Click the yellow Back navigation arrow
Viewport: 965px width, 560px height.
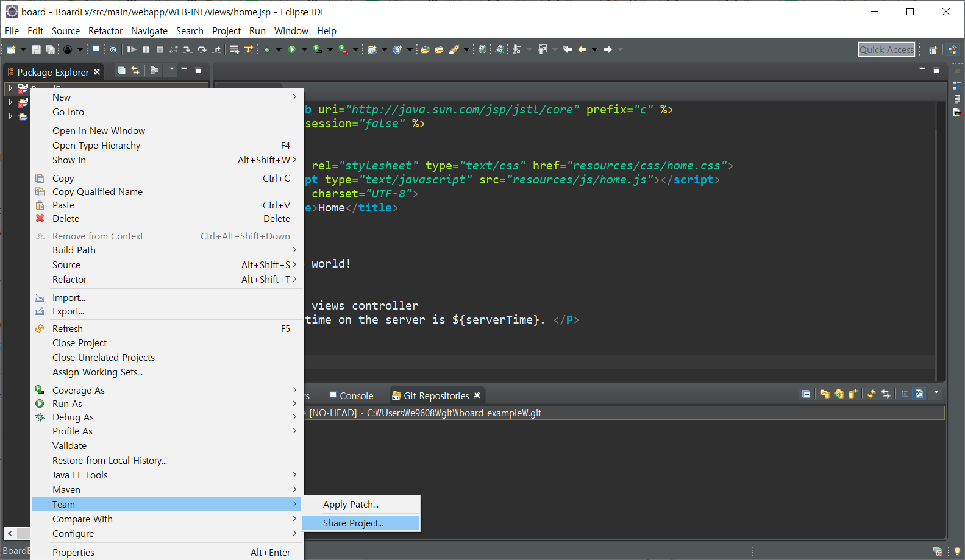coord(582,49)
